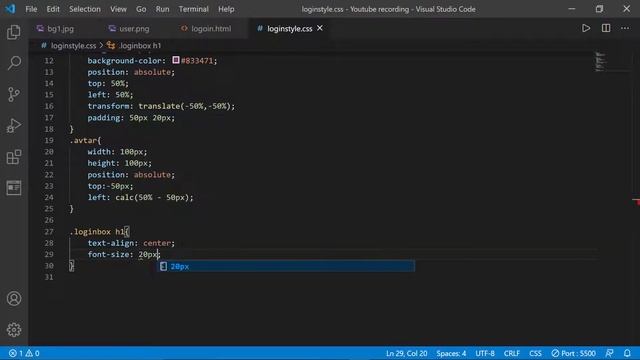The width and height of the screenshot is (640, 360).
Task: Switch to the user.png tab
Action: [134, 29]
